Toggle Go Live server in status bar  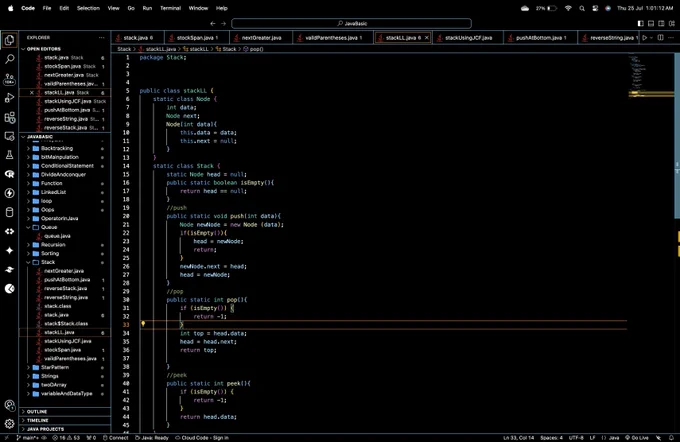pos(637,438)
